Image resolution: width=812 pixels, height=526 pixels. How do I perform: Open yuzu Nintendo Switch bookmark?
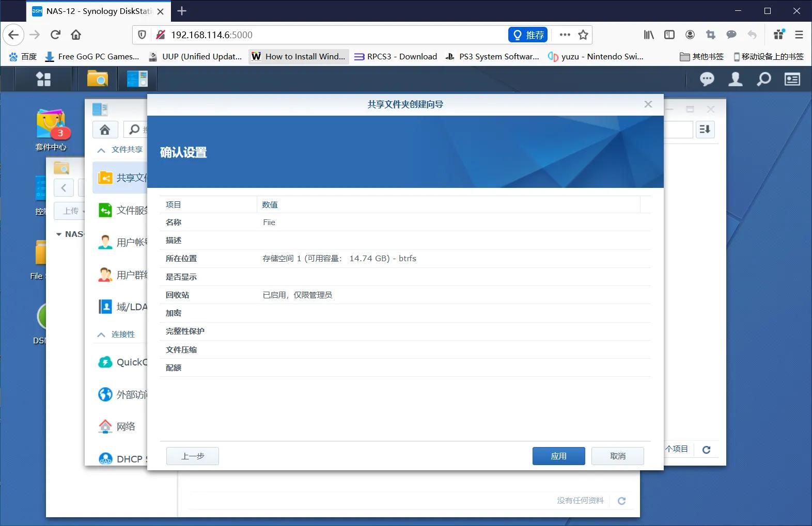(x=596, y=57)
